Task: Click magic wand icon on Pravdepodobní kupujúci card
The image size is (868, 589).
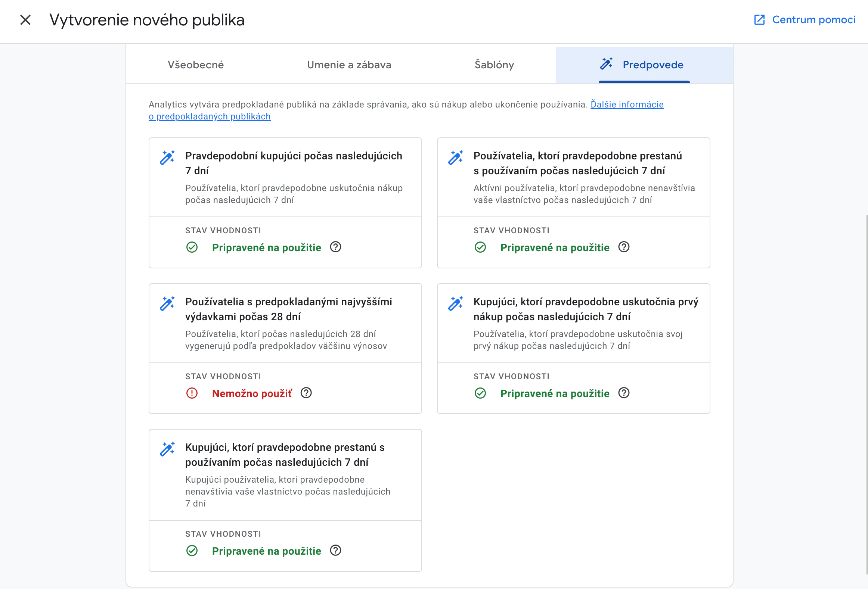Action: 167,158
